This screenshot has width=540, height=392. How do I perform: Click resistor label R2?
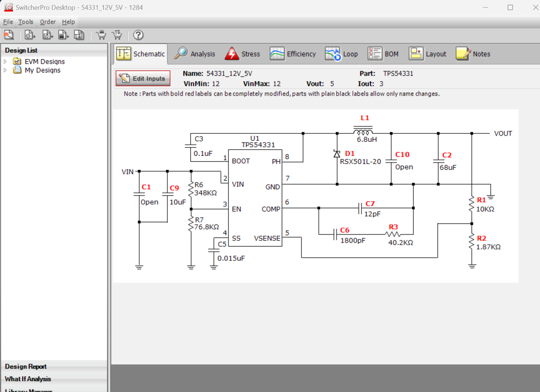(x=482, y=238)
